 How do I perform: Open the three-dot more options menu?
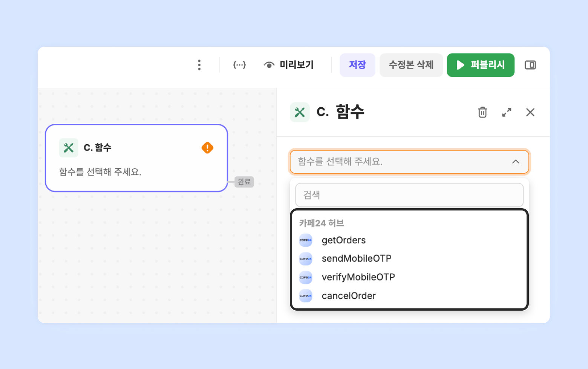(199, 65)
